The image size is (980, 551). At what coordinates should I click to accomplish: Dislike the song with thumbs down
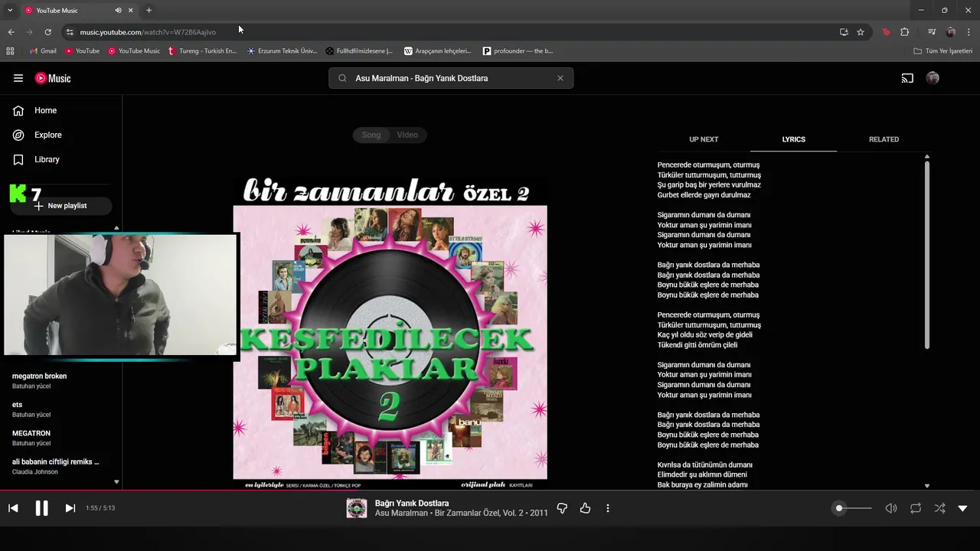tap(562, 508)
